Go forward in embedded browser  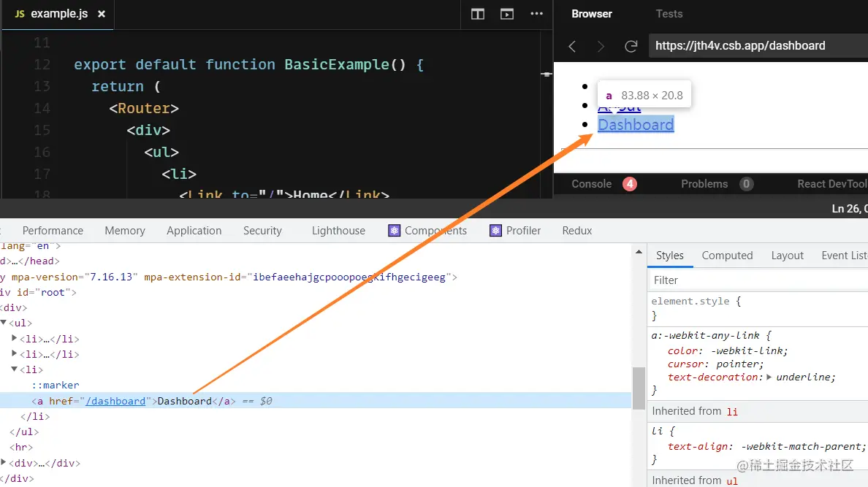601,46
